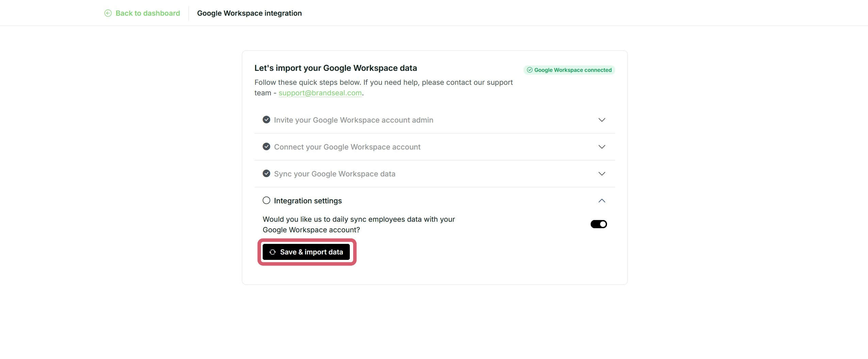Open the support@brandseal.com email link
The width and height of the screenshot is (868, 359).
tap(320, 93)
